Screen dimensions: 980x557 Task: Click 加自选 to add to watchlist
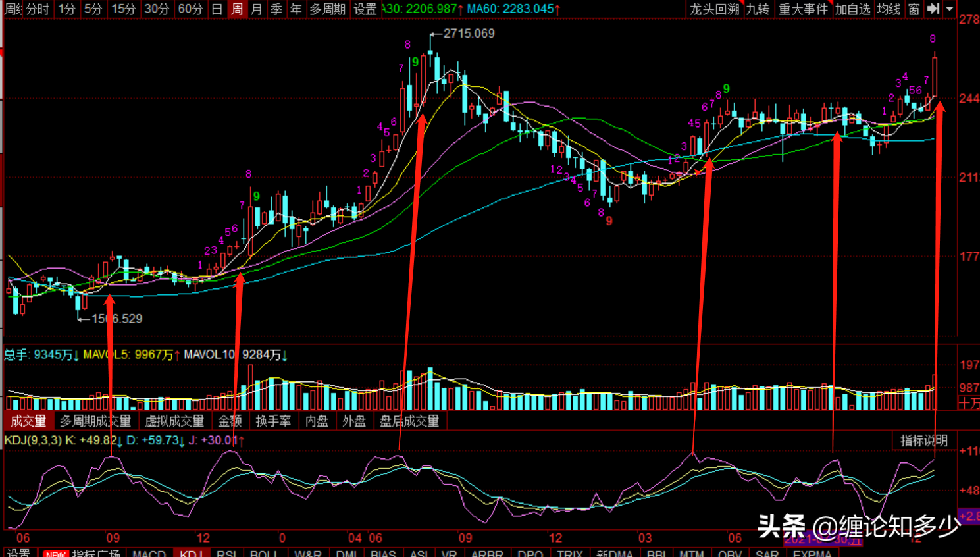point(852,9)
